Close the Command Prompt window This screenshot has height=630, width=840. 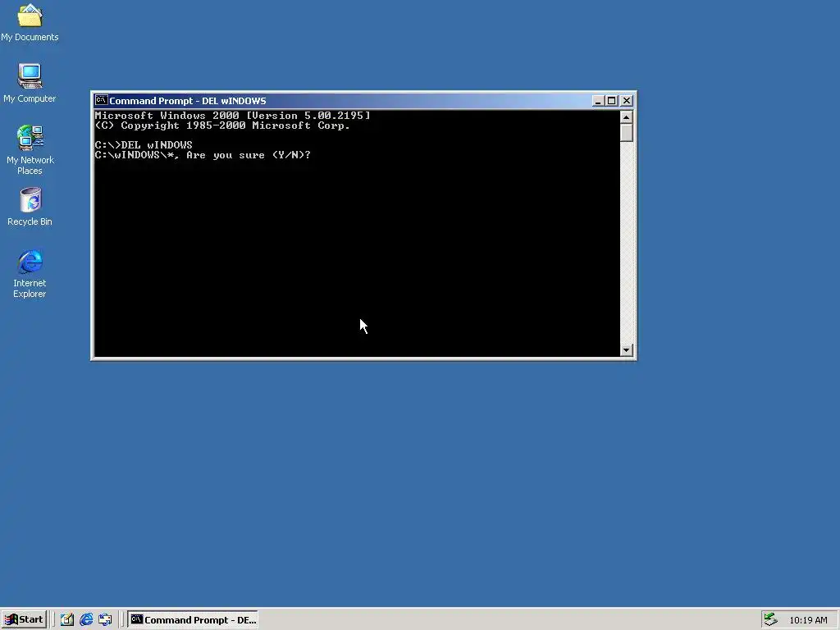coord(626,101)
